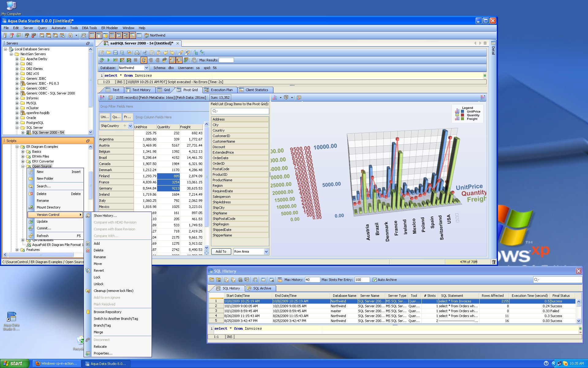This screenshot has height=368, width=588.
Task: Click the Open file folder icon in query toolbar
Action: (x=108, y=53)
